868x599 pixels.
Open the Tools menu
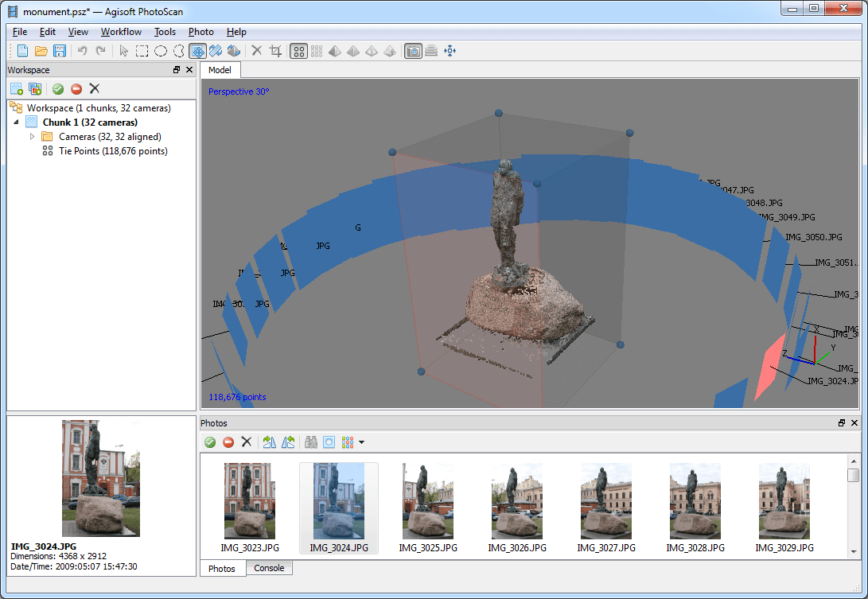(x=165, y=32)
